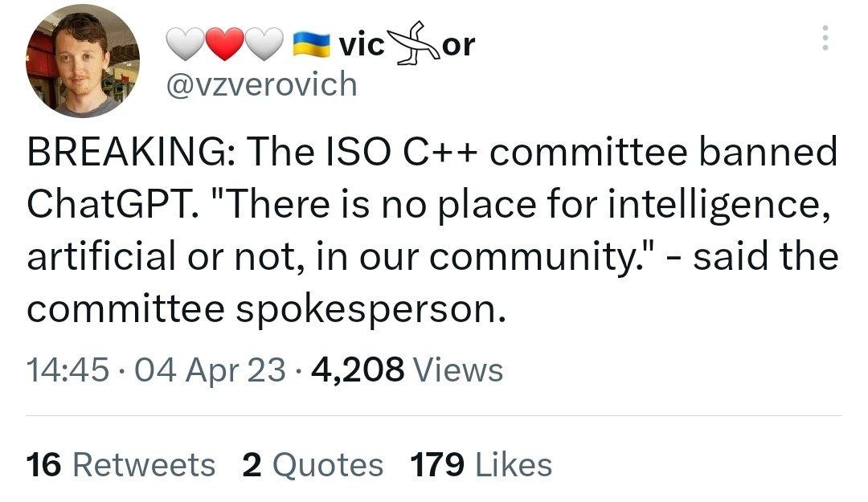Screen dimensions: 868x502
Task: View the 4,208 Views analytics
Action: [x=409, y=370]
